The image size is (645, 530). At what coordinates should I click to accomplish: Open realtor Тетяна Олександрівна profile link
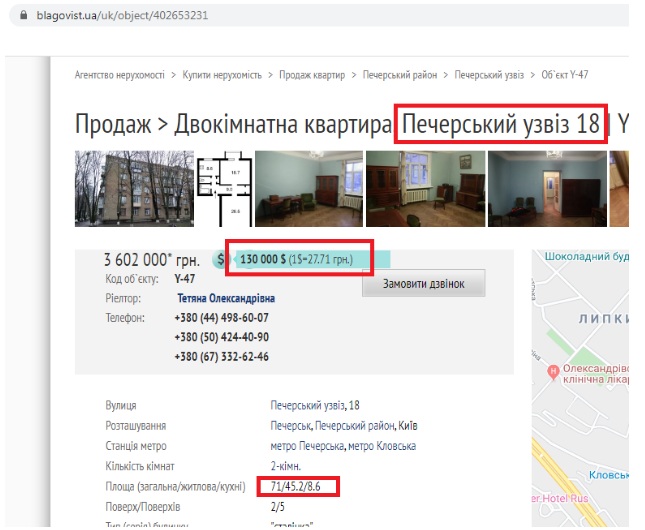click(226, 298)
